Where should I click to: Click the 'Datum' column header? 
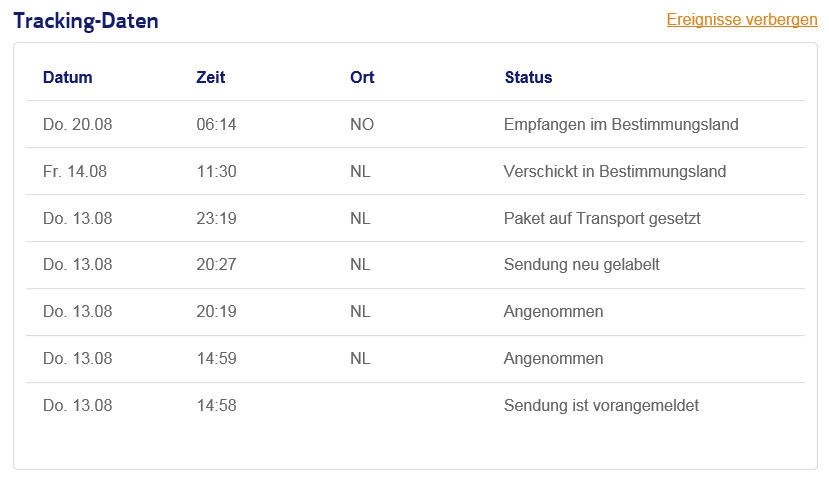point(67,77)
